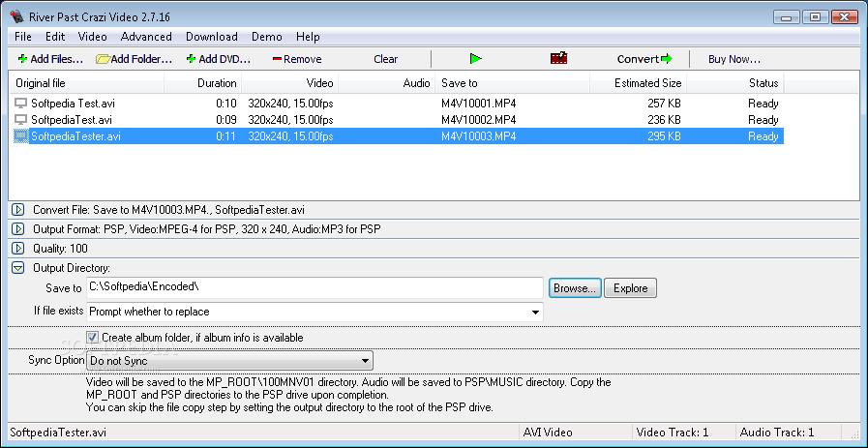Click the 236 KB estimated size cell
This screenshot has height=448, width=868.
tap(664, 120)
